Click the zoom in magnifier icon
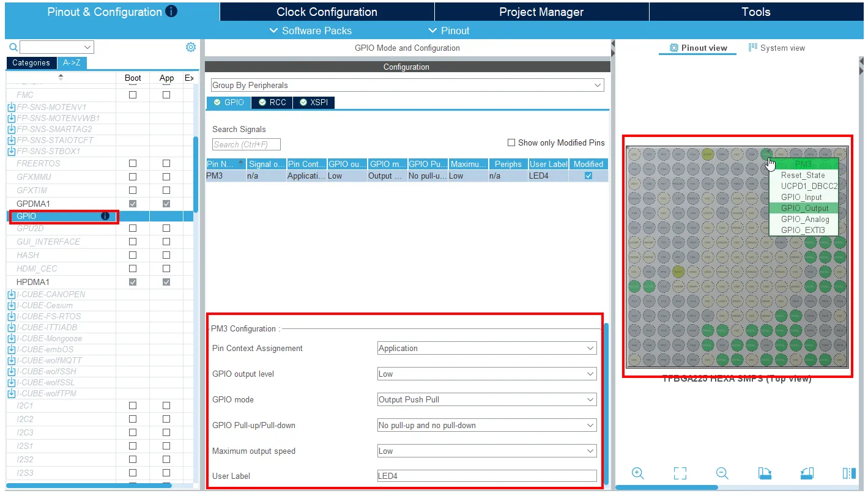Viewport: 868px width, 496px height. [x=638, y=473]
